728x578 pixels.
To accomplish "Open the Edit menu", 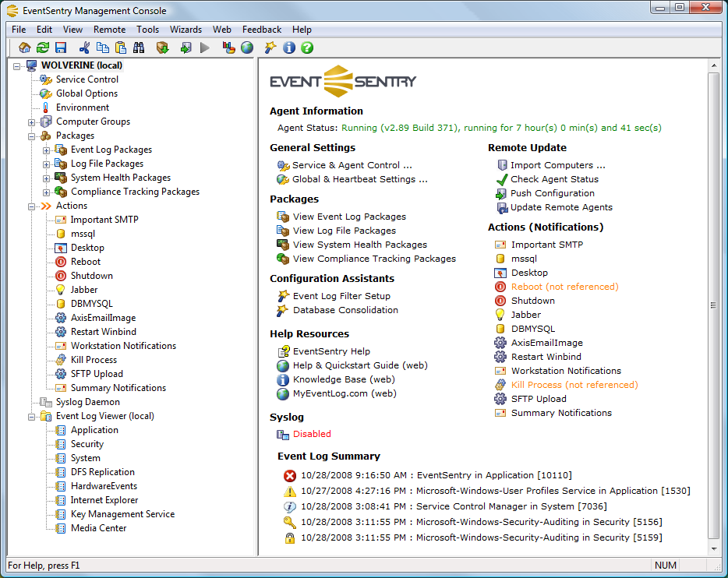I will pos(44,30).
